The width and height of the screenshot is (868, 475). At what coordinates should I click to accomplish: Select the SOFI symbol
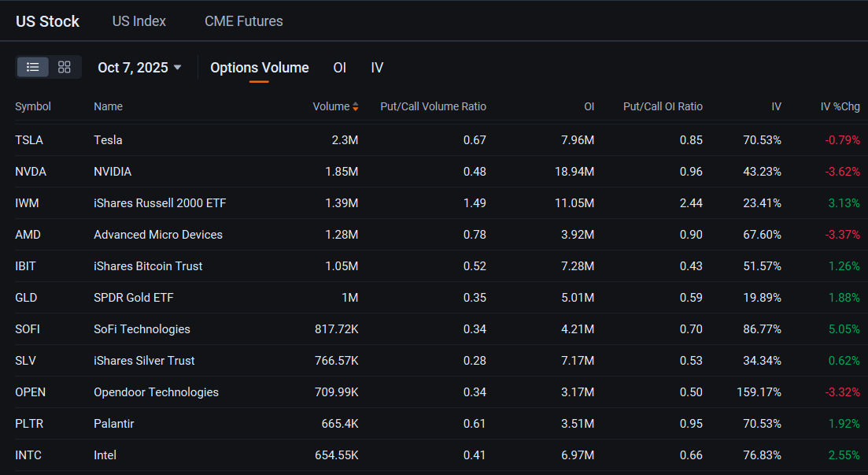click(x=28, y=328)
